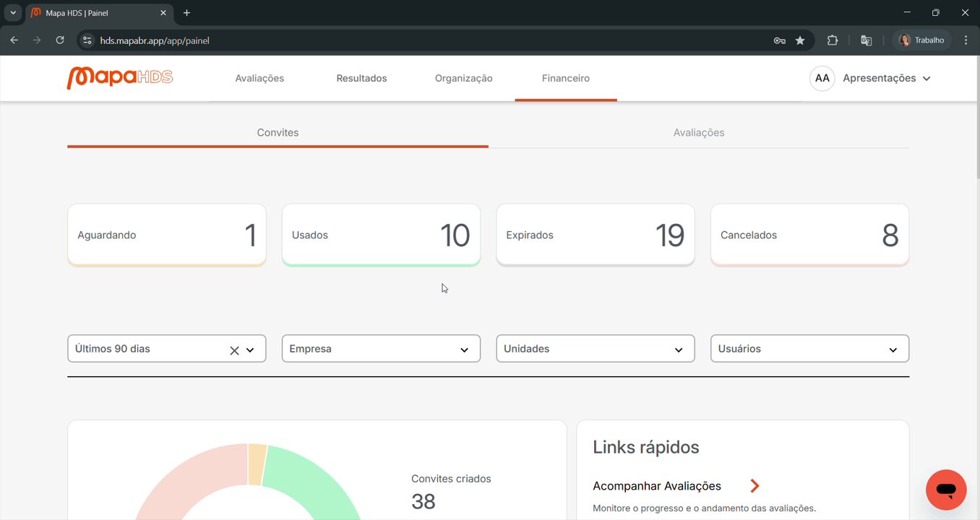Go back with browser back arrow
The width and height of the screenshot is (980, 520).
pos(14,40)
